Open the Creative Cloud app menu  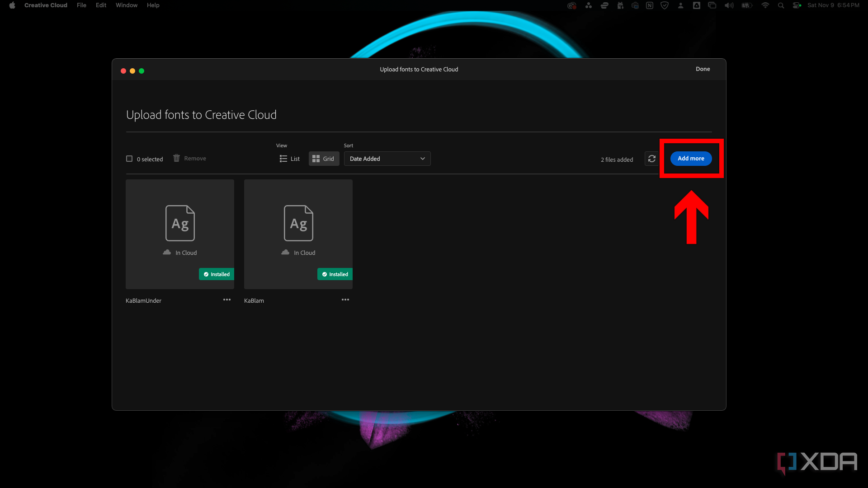(x=46, y=5)
